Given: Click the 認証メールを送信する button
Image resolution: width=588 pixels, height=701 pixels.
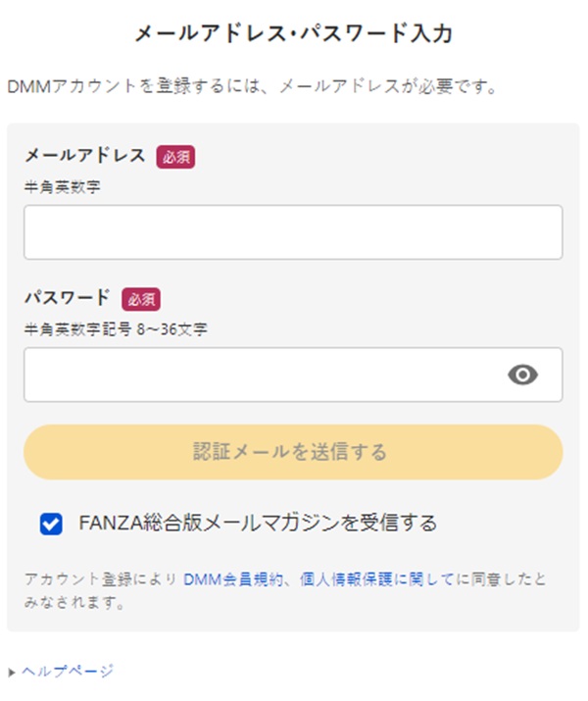Looking at the screenshot, I should pyautogui.click(x=293, y=452).
